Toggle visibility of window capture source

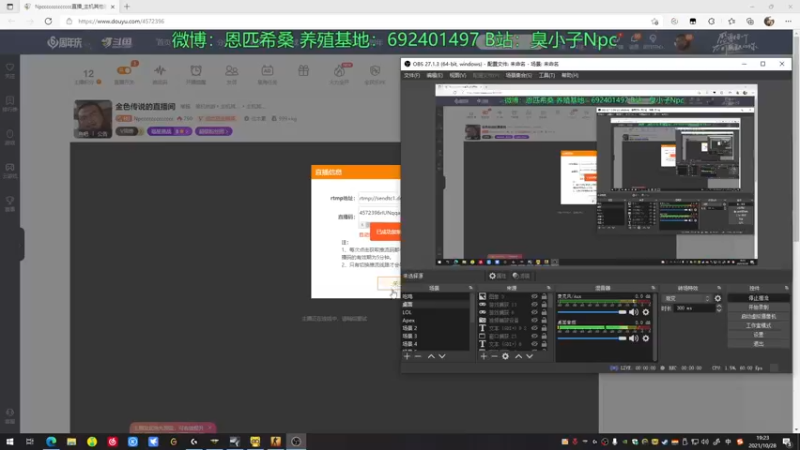click(534, 336)
